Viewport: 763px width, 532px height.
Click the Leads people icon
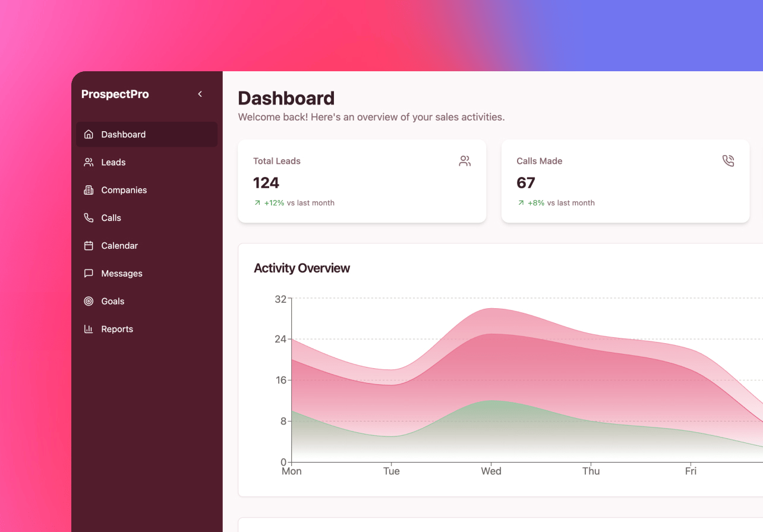[88, 162]
